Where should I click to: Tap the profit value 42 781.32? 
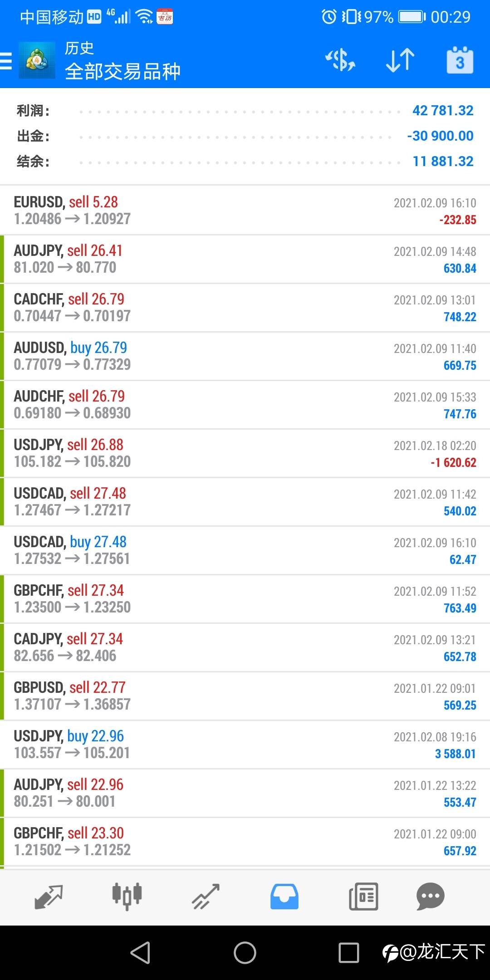pyautogui.click(x=442, y=111)
